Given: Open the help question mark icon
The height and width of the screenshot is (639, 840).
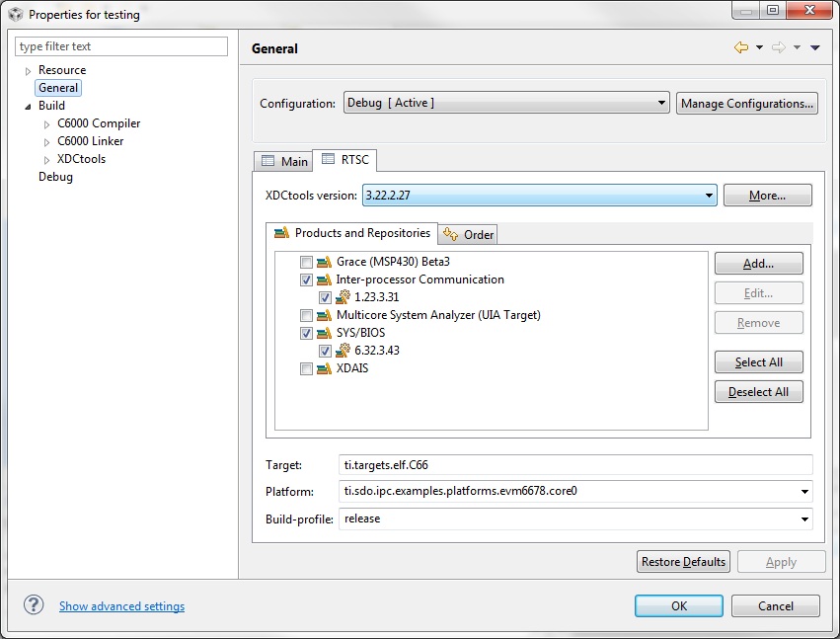Looking at the screenshot, I should click(x=34, y=604).
